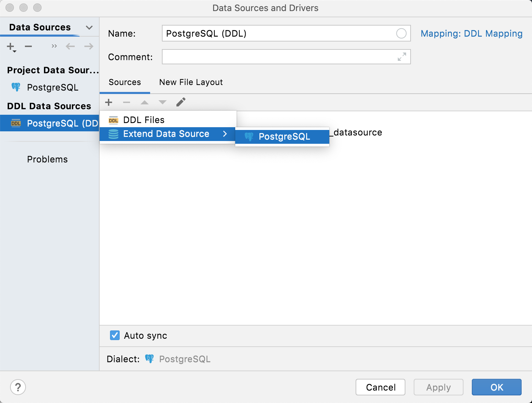Image resolution: width=532 pixels, height=403 pixels.
Task: Open the Data Sources dropdown chevron
Action: (89, 27)
